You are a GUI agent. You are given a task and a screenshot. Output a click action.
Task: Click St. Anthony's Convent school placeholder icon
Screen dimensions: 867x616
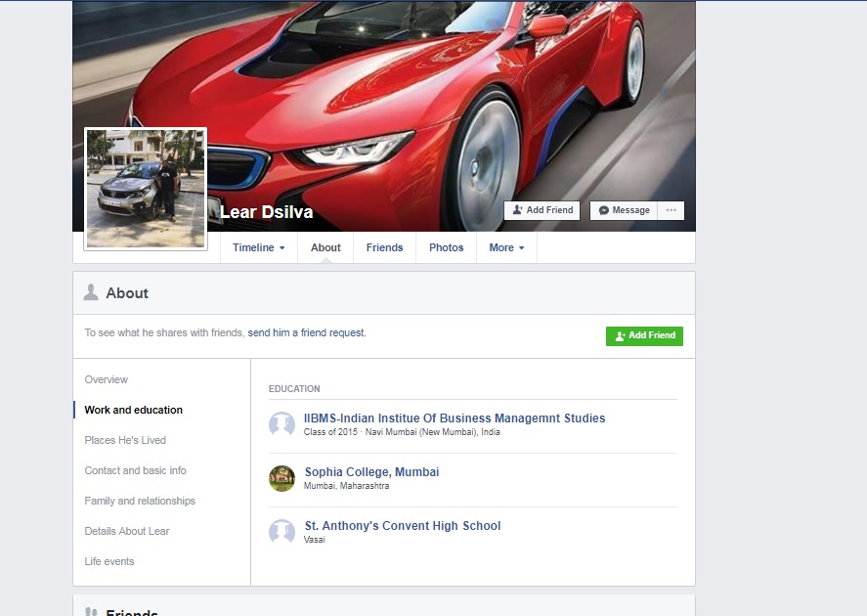282,532
